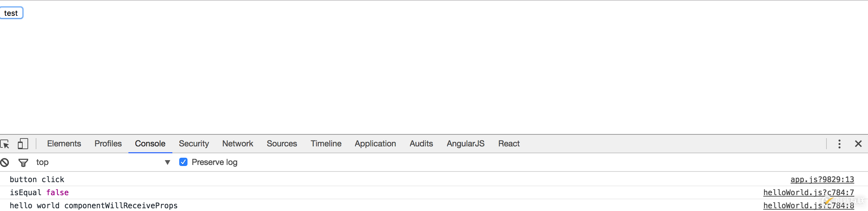Viewport: 868px width, 211px height.
Task: Follow the helloWorld.js?c784:8 source link
Action: pos(809,206)
